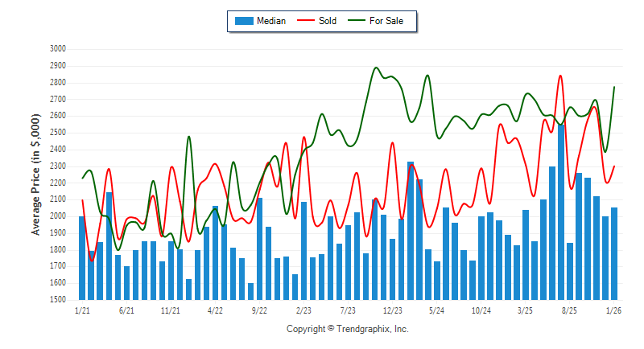Screen dimensions: 644x349
Task: Click the 3000 value on the y-axis
Action: (x=56, y=49)
